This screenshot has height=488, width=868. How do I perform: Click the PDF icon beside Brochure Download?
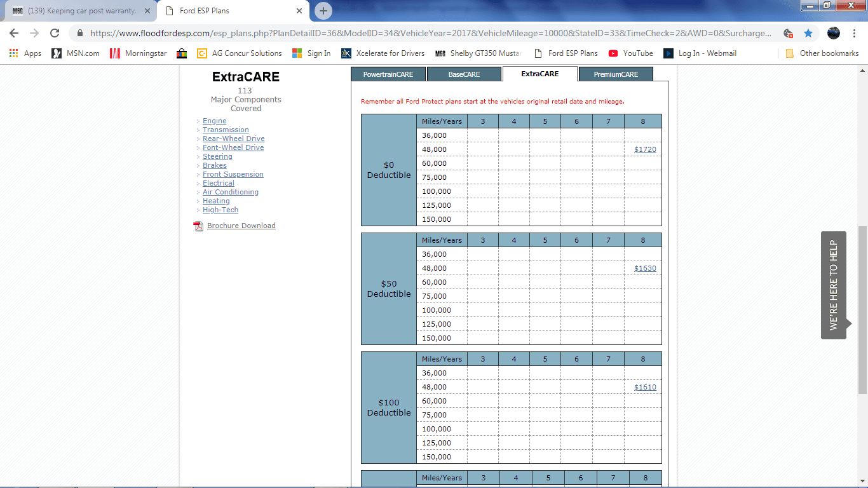point(198,226)
